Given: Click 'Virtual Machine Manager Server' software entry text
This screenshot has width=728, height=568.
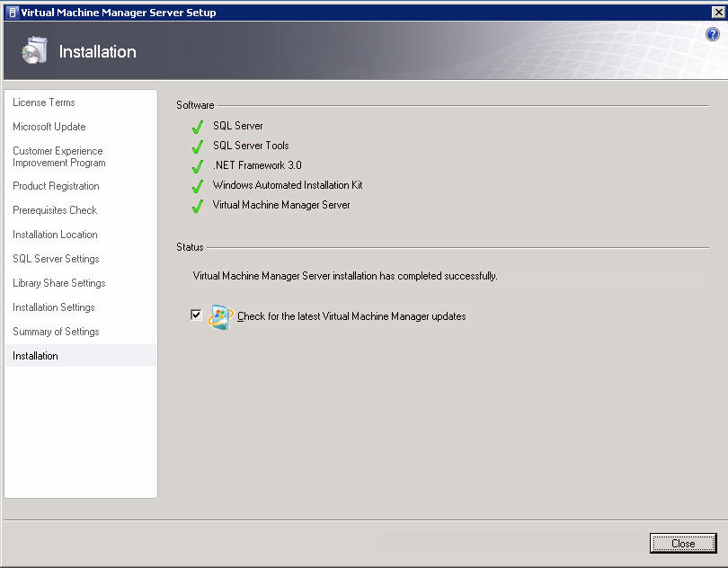Looking at the screenshot, I should pyautogui.click(x=281, y=205).
